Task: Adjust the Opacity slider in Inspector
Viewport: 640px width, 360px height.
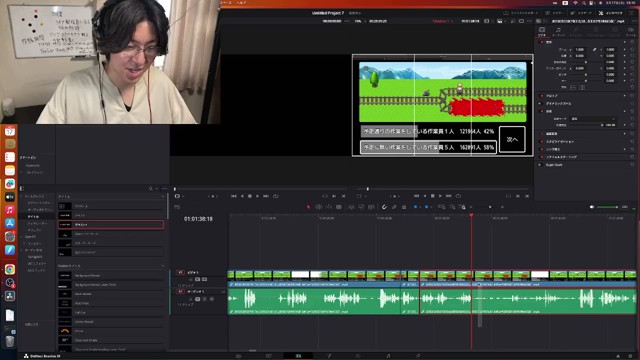Action: click(585, 125)
